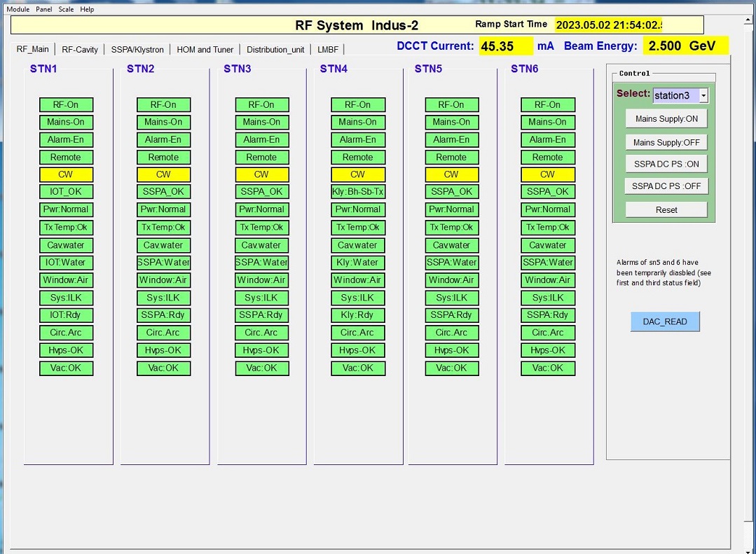Click the STN1 station heading
This screenshot has height=554, width=756.
click(x=43, y=69)
